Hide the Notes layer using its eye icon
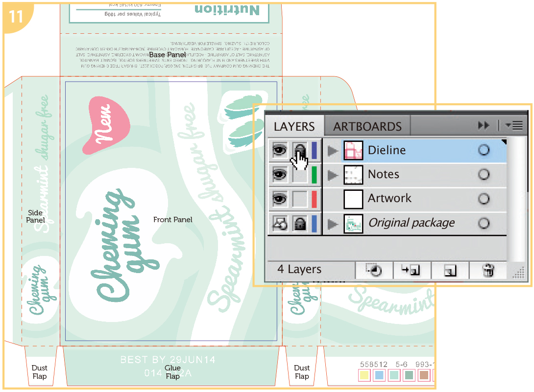The width and height of the screenshot is (534, 392). click(279, 174)
